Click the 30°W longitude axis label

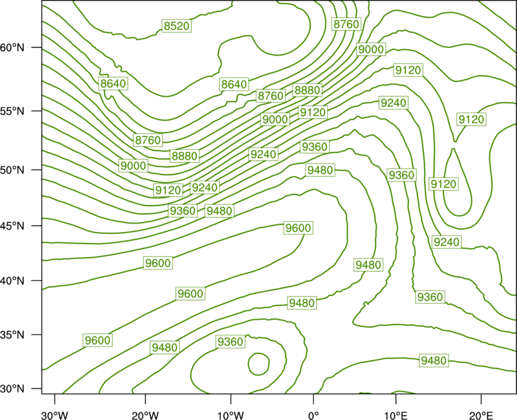tap(54, 415)
